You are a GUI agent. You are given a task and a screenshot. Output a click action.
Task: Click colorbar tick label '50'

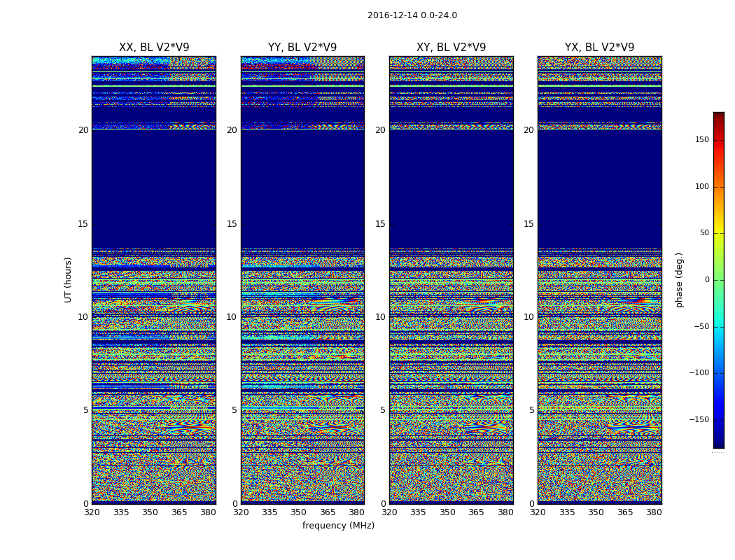tap(704, 233)
